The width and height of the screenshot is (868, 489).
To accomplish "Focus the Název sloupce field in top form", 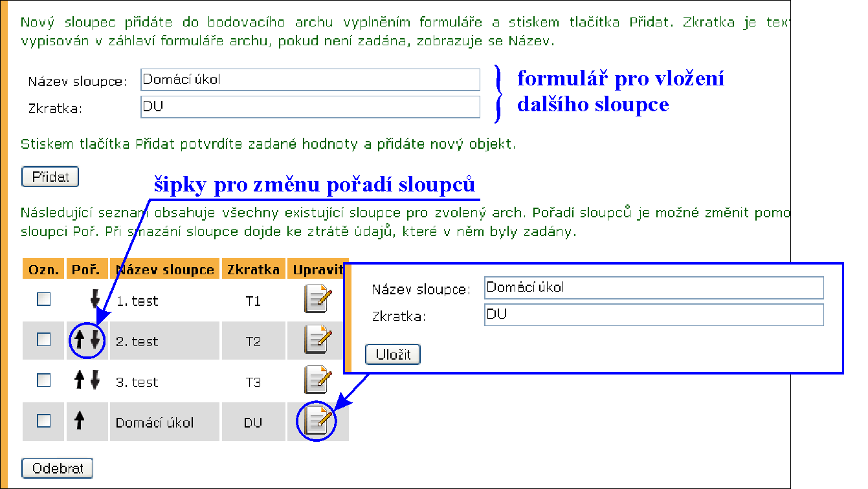I will click(310, 80).
